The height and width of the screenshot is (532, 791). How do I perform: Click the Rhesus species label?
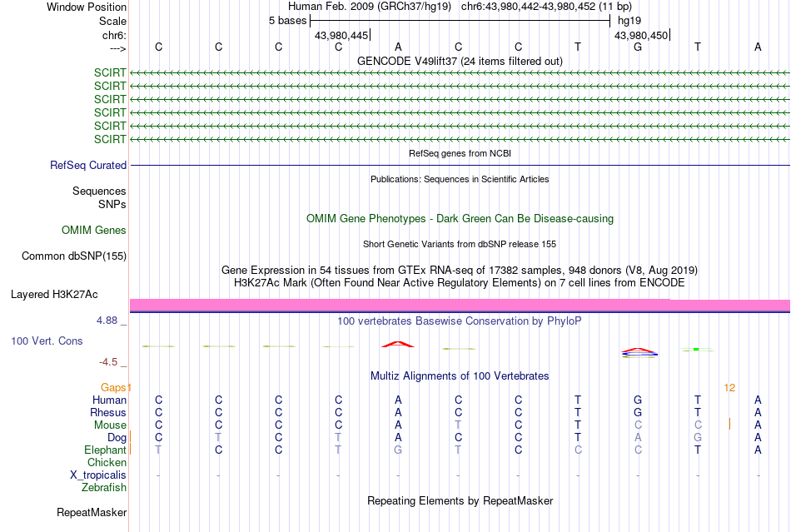(x=108, y=412)
